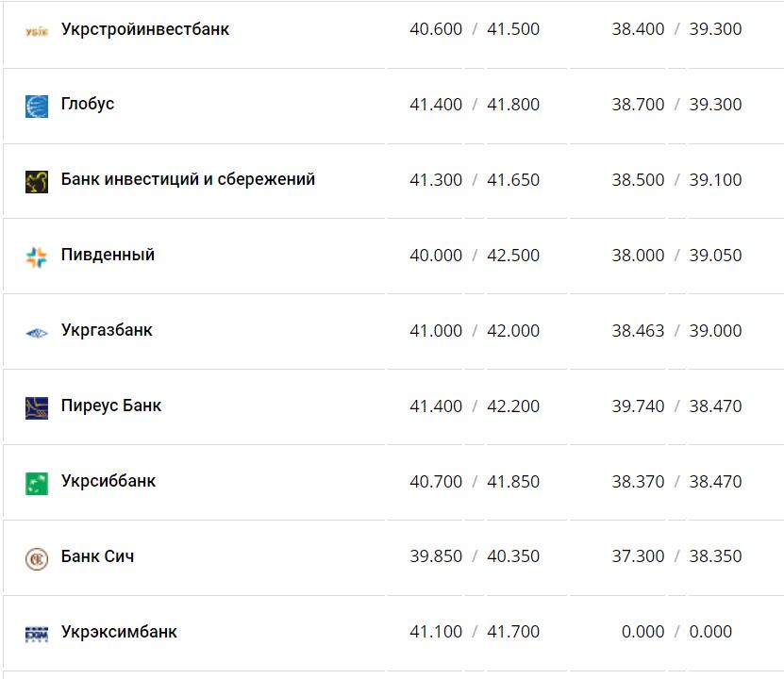The width and height of the screenshot is (784, 679).
Task: Select the 41.400 buy rate for Глобус
Action: pyautogui.click(x=436, y=104)
